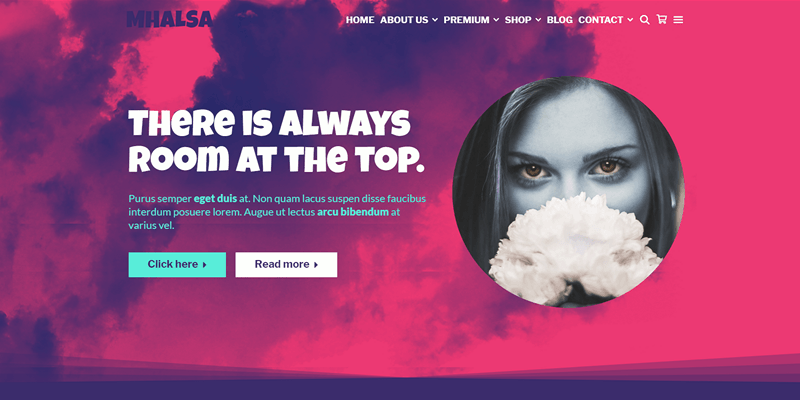Screen dimensions: 800x400
Task: Expand the Premium dropdown chevron
Action: pos(496,20)
